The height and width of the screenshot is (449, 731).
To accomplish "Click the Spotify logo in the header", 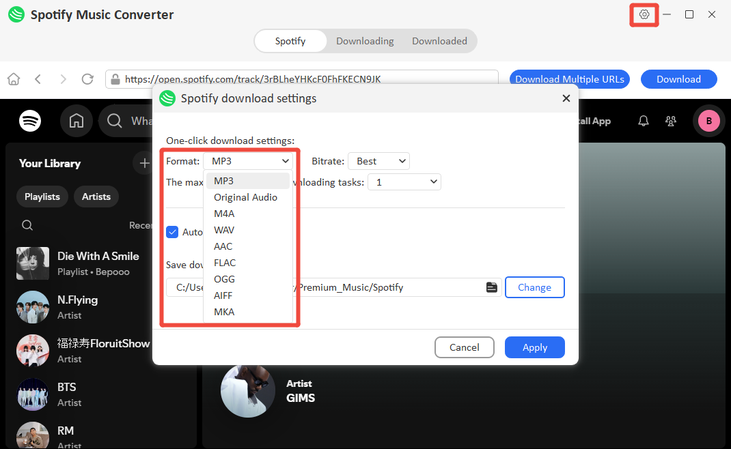I will pyautogui.click(x=30, y=121).
